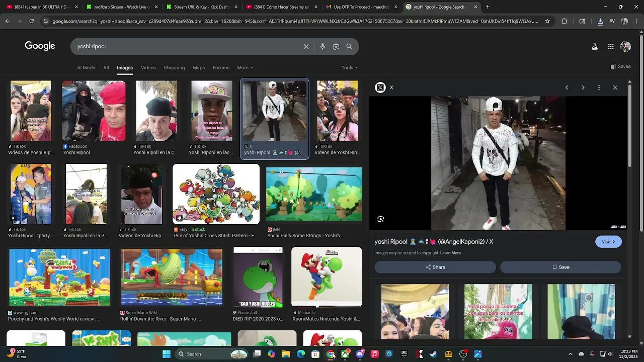Click the Windows taskbar Search box

(x=212, y=354)
